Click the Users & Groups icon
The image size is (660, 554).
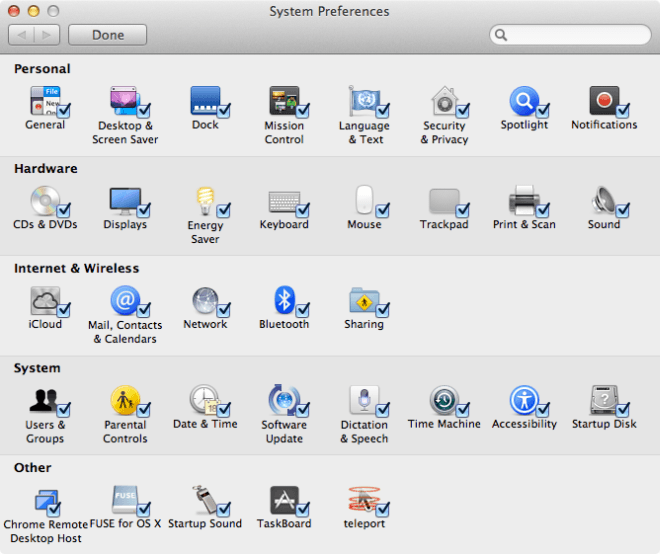(44, 400)
